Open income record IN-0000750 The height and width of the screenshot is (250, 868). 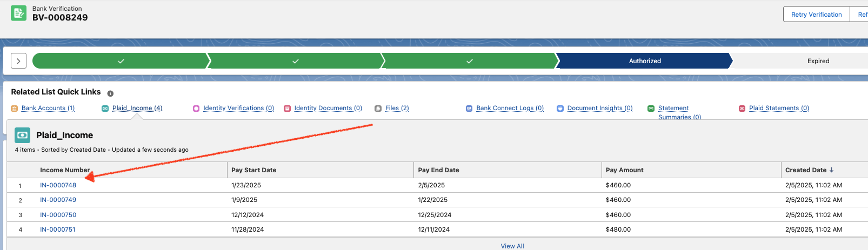coord(58,215)
